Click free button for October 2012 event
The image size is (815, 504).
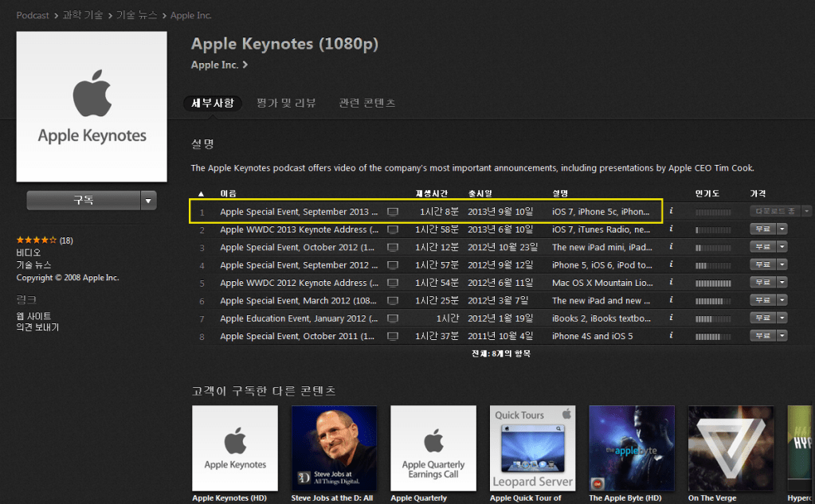coord(763,246)
